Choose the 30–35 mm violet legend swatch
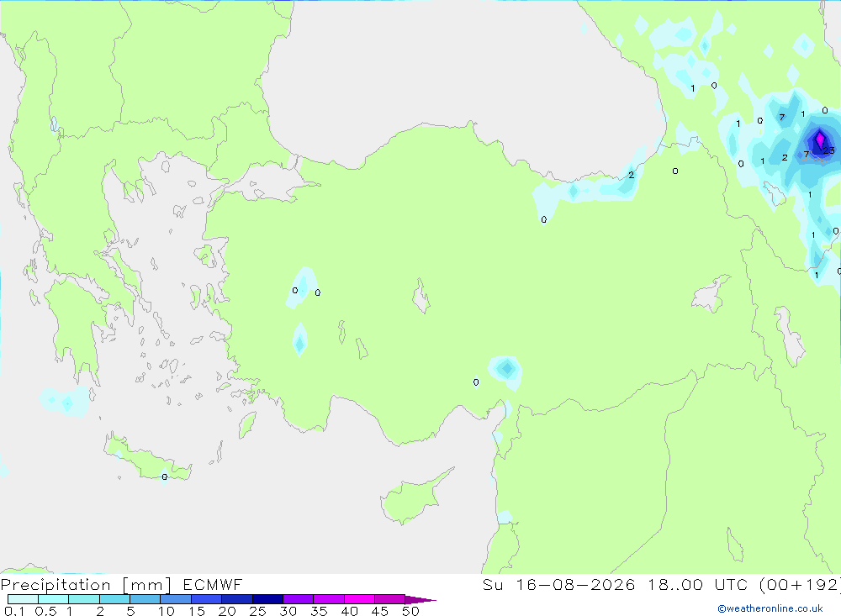Viewport: 841px width, 616px height. pyautogui.click(x=299, y=599)
